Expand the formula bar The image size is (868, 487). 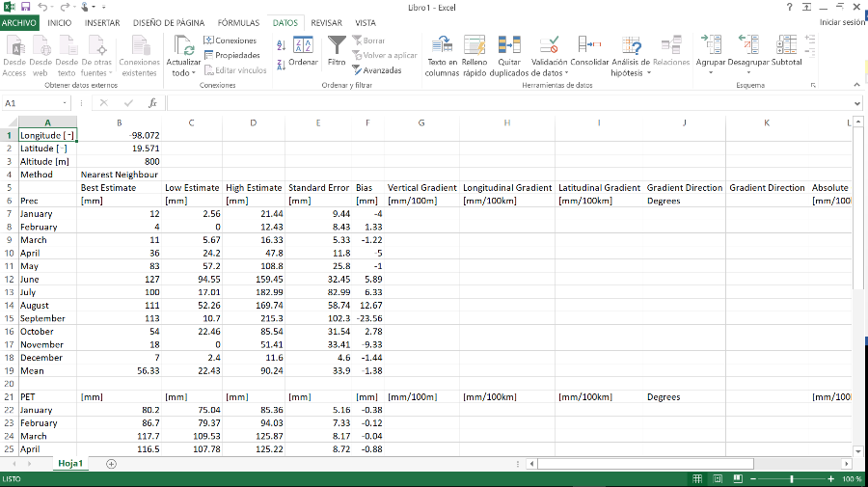857,103
